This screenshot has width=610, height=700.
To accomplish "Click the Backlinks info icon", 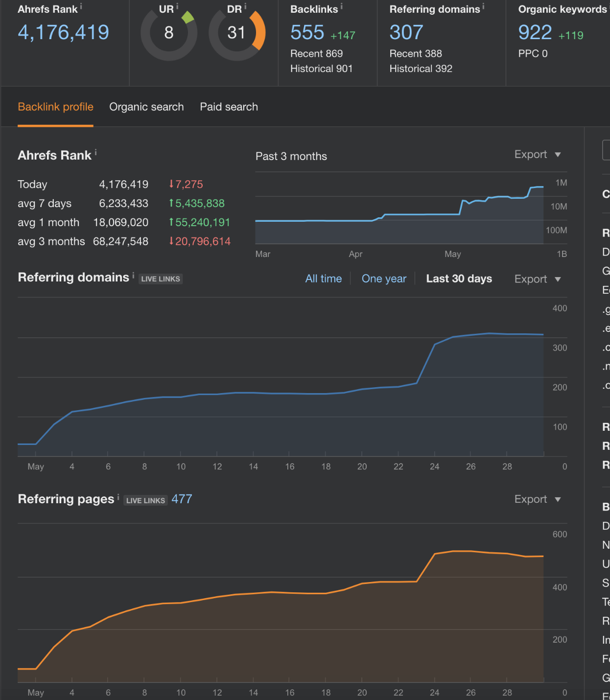I will (x=342, y=7).
